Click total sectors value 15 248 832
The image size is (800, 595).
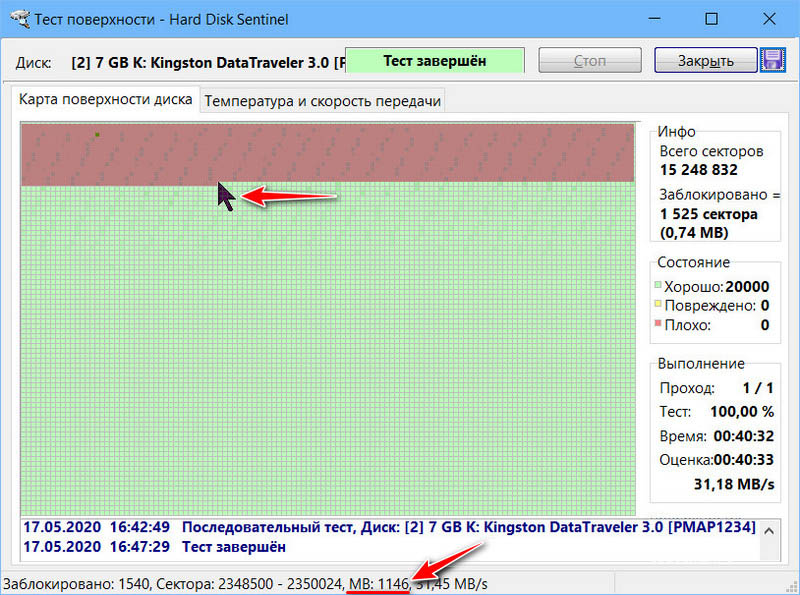698,170
